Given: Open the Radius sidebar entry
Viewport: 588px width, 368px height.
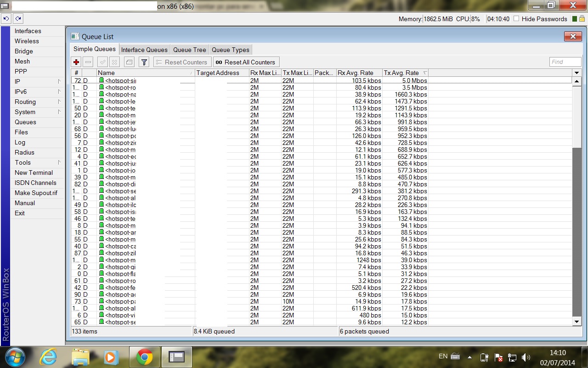Looking at the screenshot, I should pos(24,152).
